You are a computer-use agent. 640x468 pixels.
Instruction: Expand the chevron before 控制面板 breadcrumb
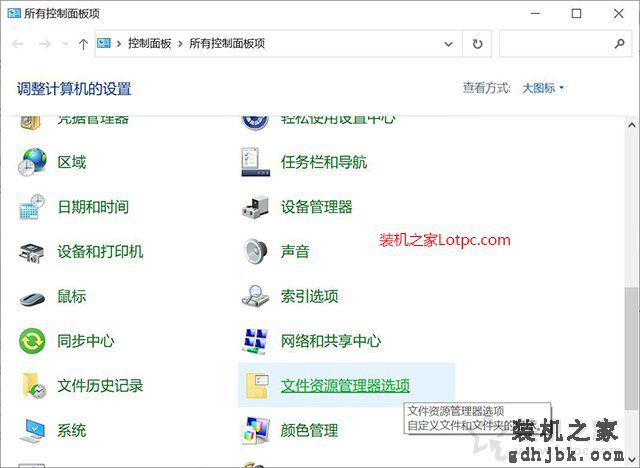pyautogui.click(x=119, y=43)
